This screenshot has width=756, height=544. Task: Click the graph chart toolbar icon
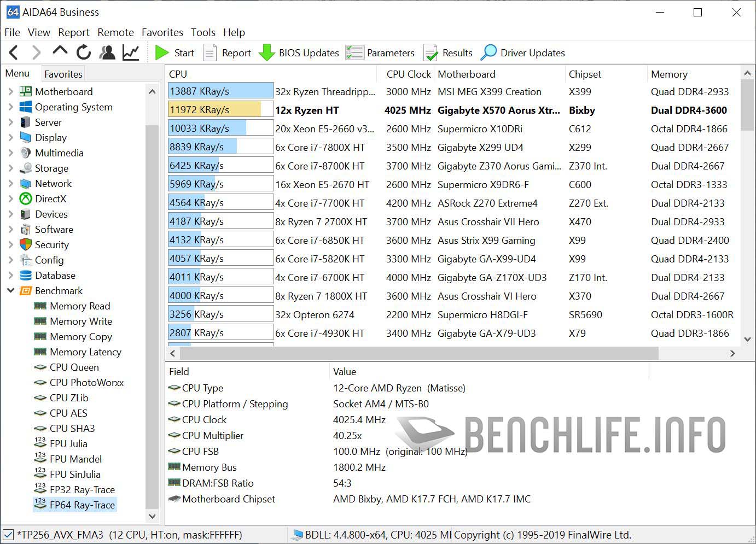click(x=131, y=52)
